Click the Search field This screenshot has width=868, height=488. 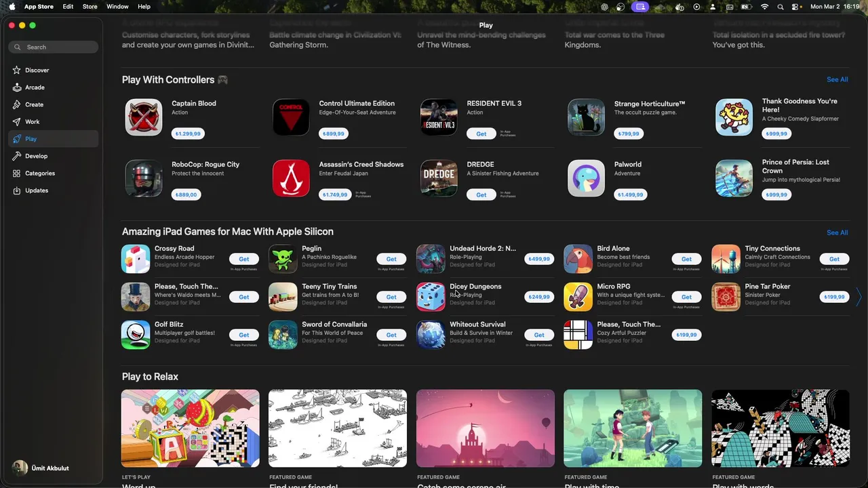54,47
